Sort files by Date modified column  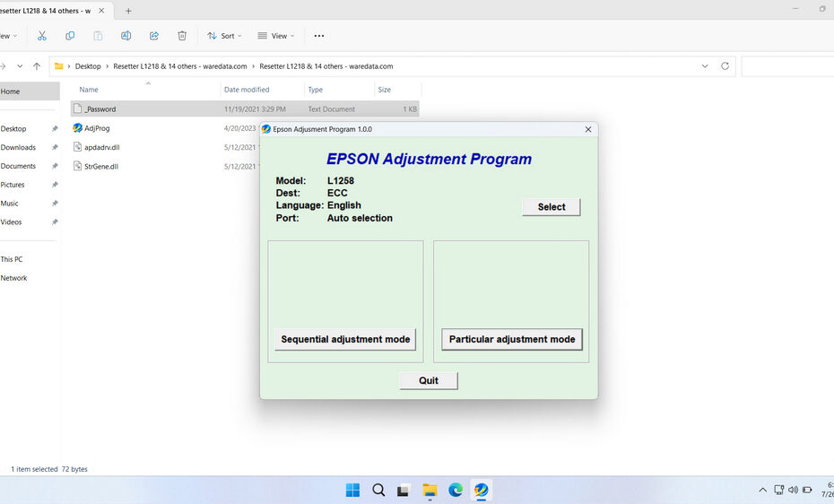[247, 90]
